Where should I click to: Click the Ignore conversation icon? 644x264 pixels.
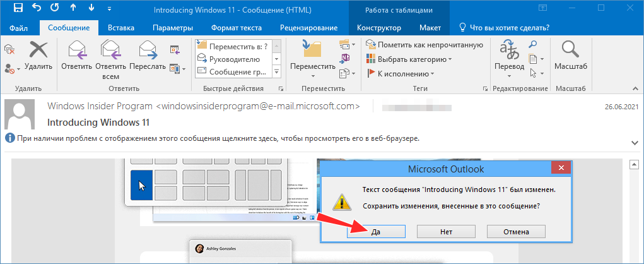tap(9, 50)
